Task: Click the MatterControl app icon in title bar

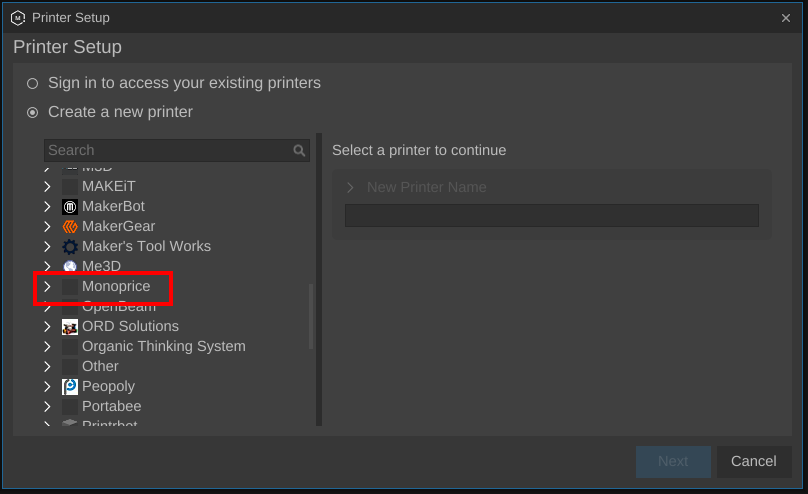Action: [18, 18]
